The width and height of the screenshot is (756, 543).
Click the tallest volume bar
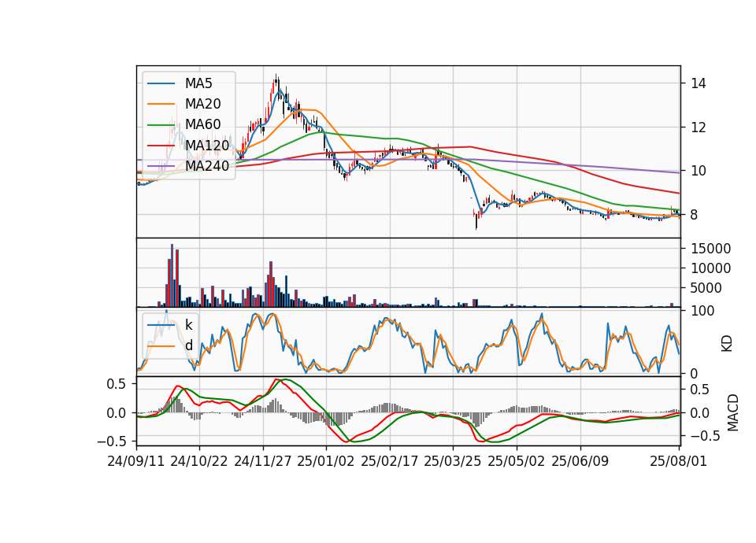(172, 275)
